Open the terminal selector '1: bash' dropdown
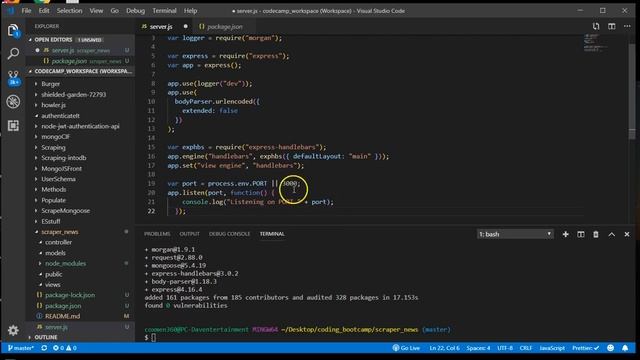This screenshot has height=360, width=640. pyautogui.click(x=515, y=234)
